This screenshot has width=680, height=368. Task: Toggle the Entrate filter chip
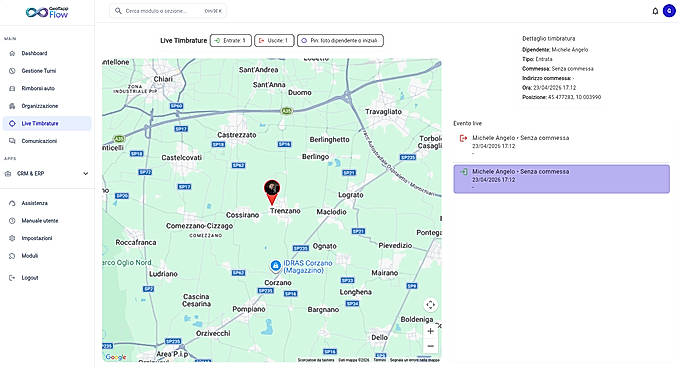coord(231,40)
